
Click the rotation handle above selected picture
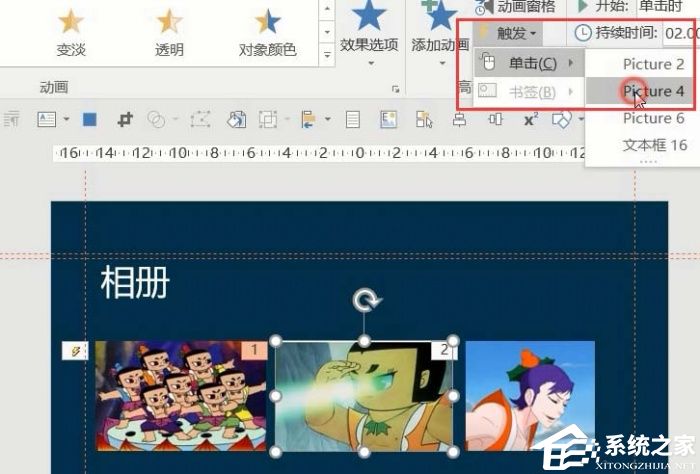(x=365, y=300)
